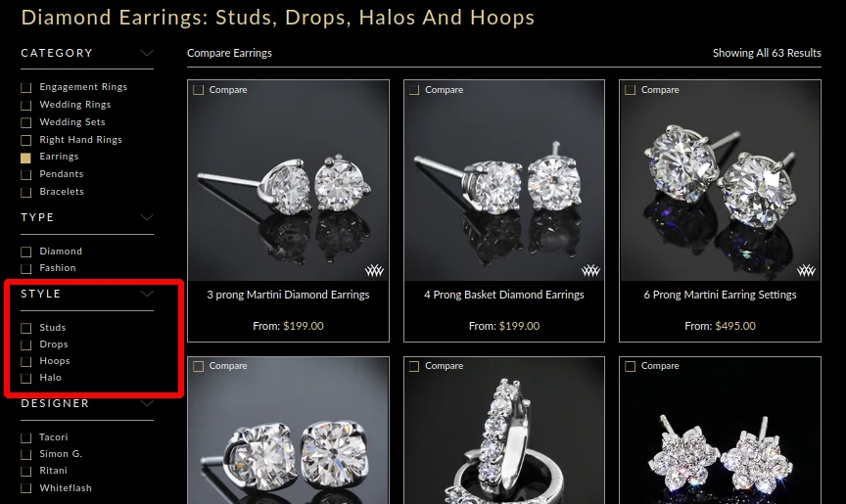Click the Compare Earrings heading link

(229, 53)
